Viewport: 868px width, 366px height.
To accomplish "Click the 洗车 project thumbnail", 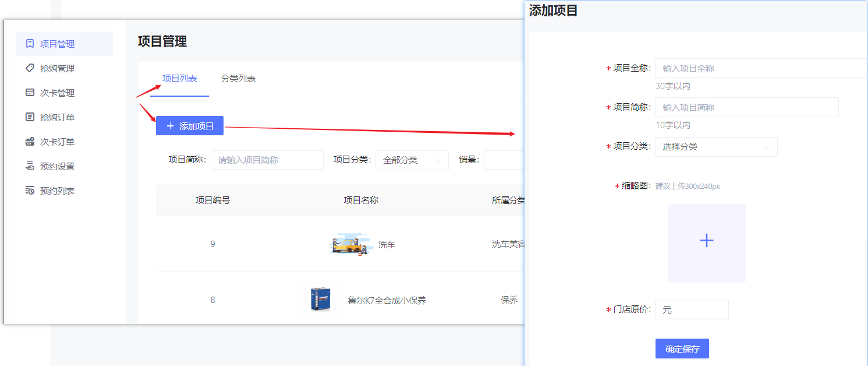I will (x=349, y=243).
